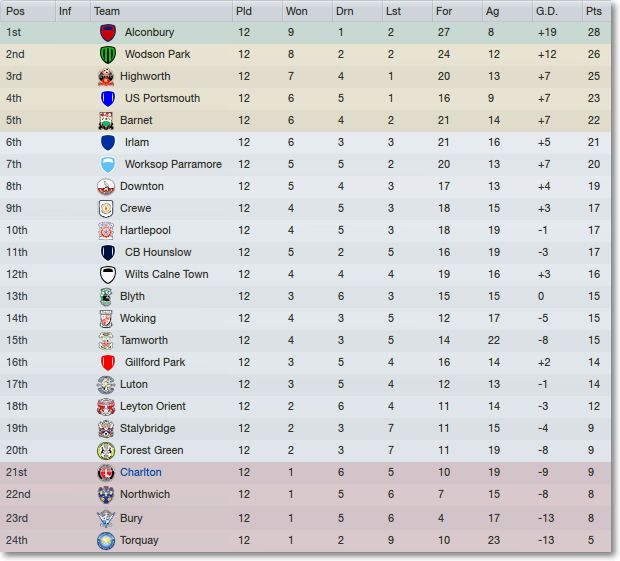Image resolution: width=620 pixels, height=561 pixels.
Task: Select the Leyton Orient team name
Action: click(153, 406)
